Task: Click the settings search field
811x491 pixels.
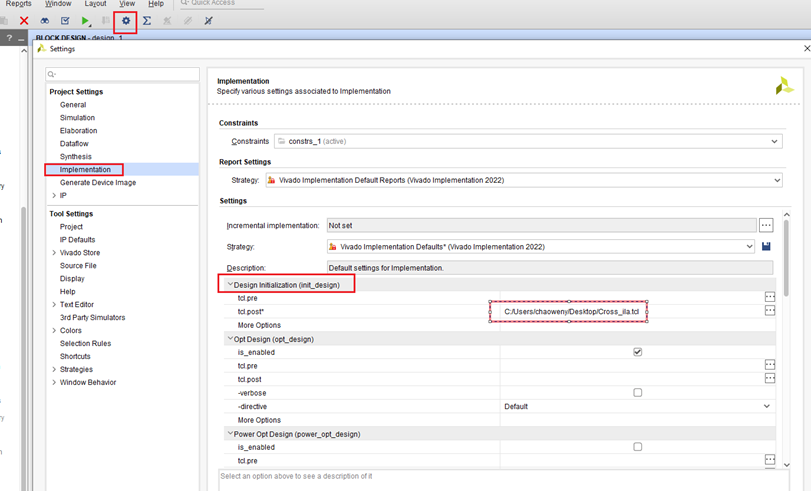Action: (122, 74)
